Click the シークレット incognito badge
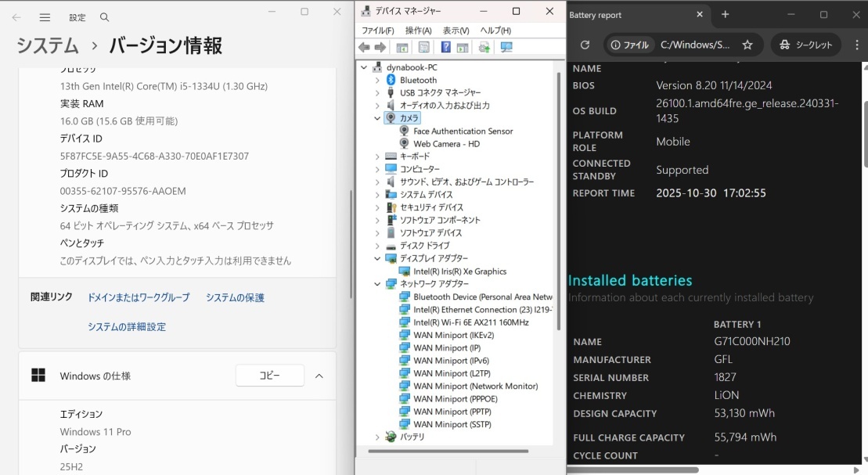Screen dimensions: 868x475 point(805,45)
